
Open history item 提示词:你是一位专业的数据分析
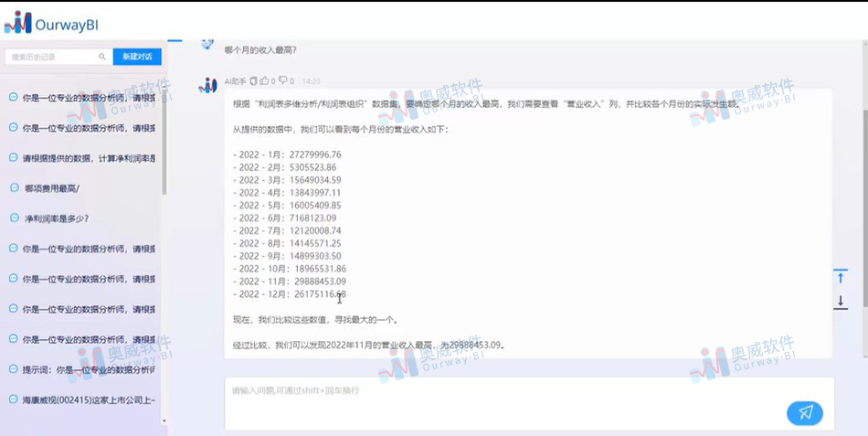89,369
